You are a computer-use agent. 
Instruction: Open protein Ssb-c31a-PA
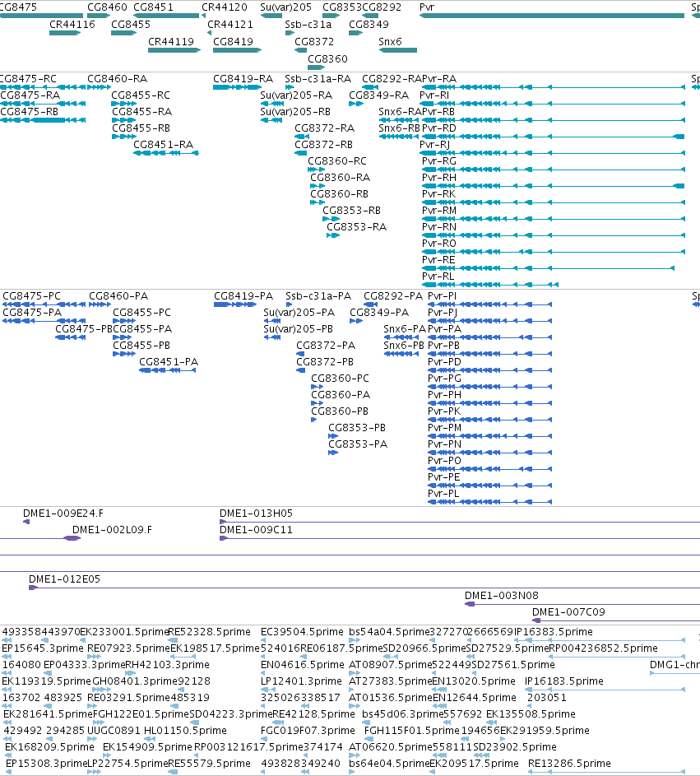(x=290, y=304)
